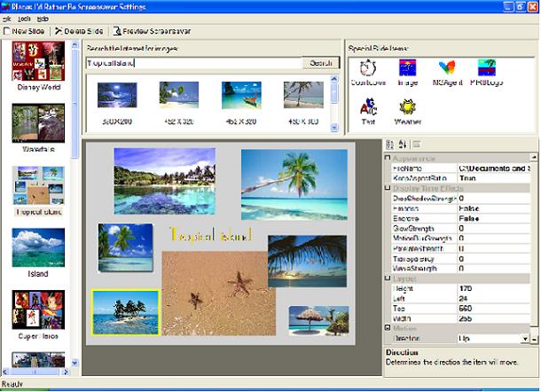The width and height of the screenshot is (541, 392).
Task: Click the DropShadowStrength value field
Action: (x=494, y=199)
